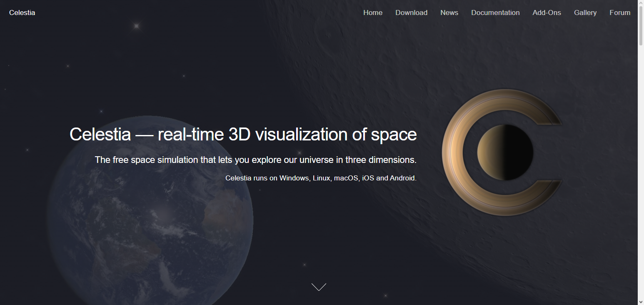This screenshot has width=644, height=305.
Task: Go to the Download page
Action: (411, 12)
